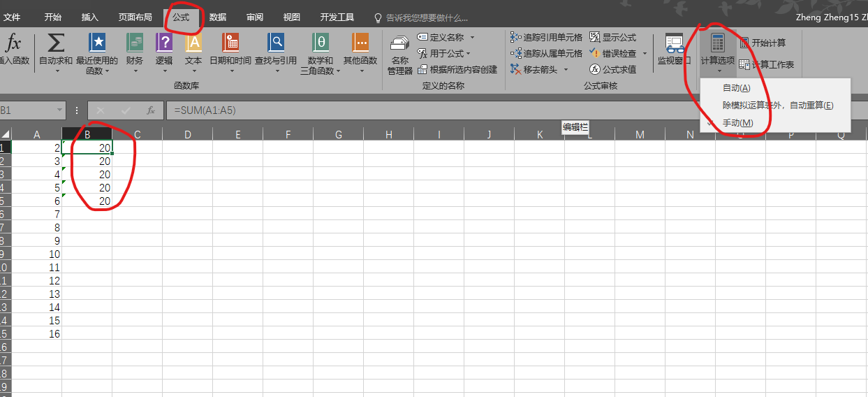868x397 pixels.
Task: Click the Zheng Zheng15 account name
Action: click(831, 17)
